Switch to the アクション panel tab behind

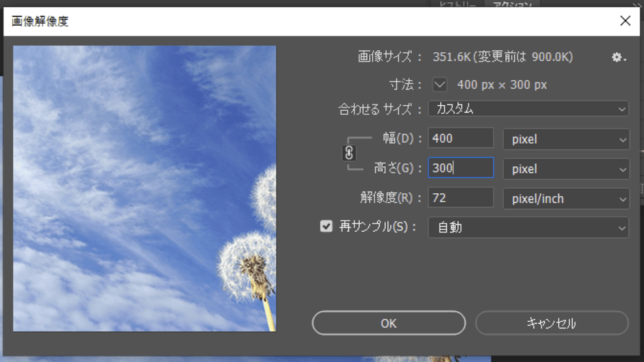pos(512,4)
